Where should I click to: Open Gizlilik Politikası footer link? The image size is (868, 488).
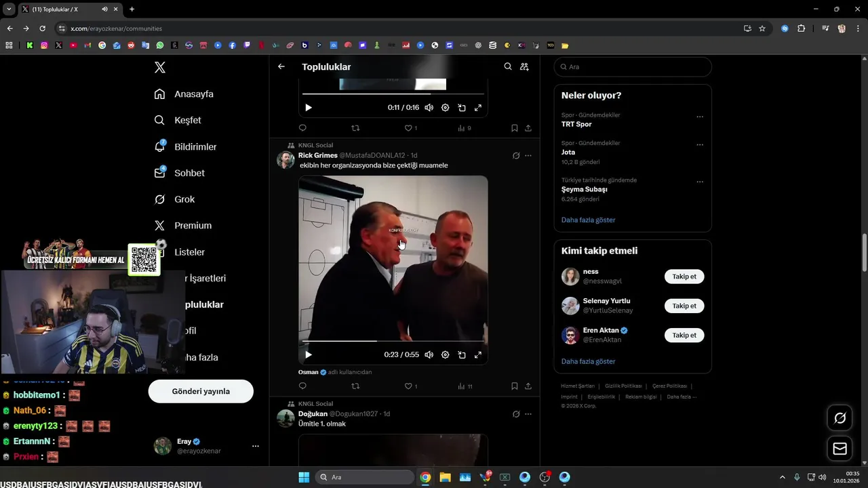pyautogui.click(x=623, y=386)
